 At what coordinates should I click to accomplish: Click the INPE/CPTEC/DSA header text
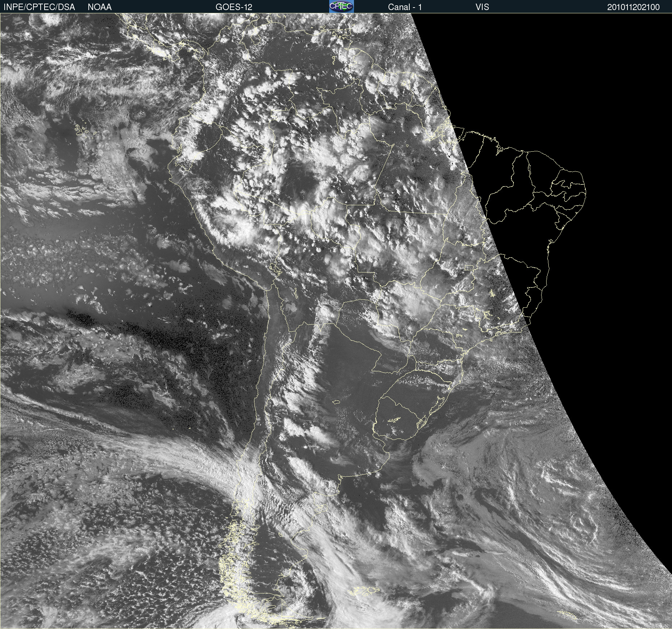39,7
